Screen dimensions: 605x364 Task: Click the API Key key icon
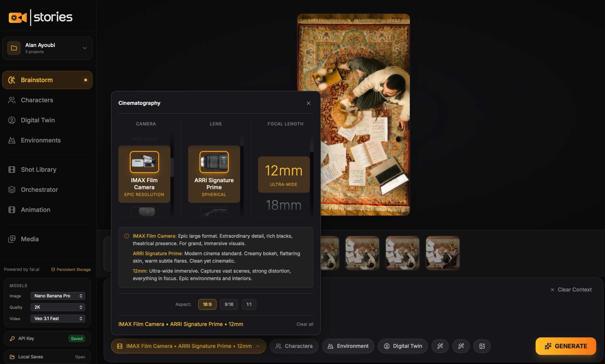(12, 338)
